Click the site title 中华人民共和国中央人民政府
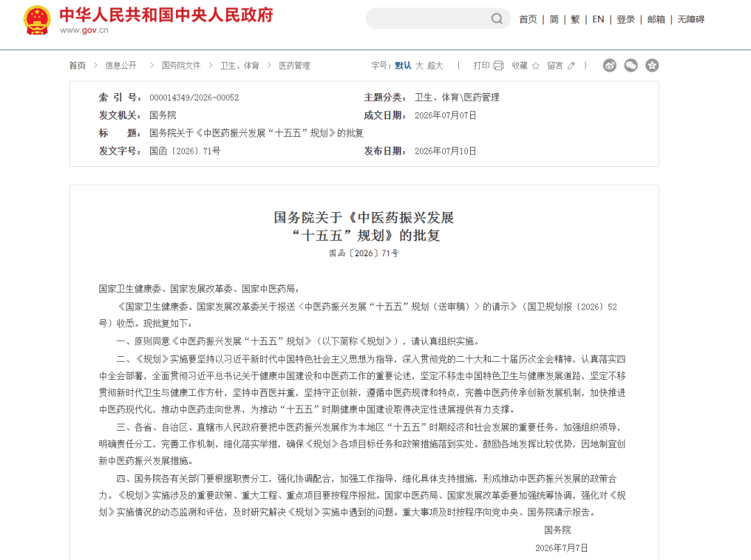 coord(166,15)
